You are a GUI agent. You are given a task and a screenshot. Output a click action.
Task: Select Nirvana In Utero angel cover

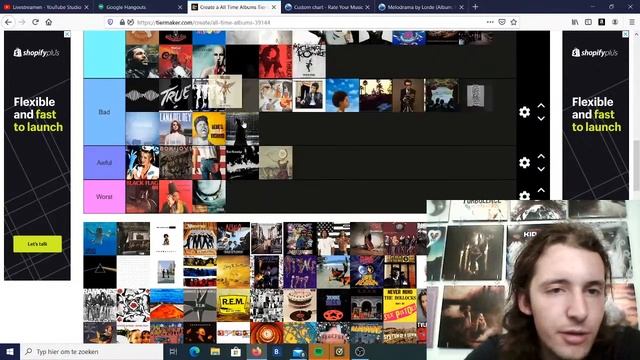click(225, 91)
